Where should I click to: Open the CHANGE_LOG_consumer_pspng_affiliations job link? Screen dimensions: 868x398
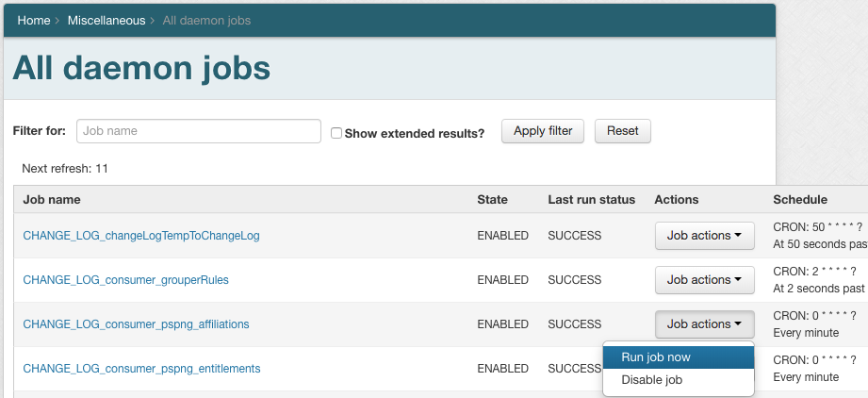(x=136, y=324)
